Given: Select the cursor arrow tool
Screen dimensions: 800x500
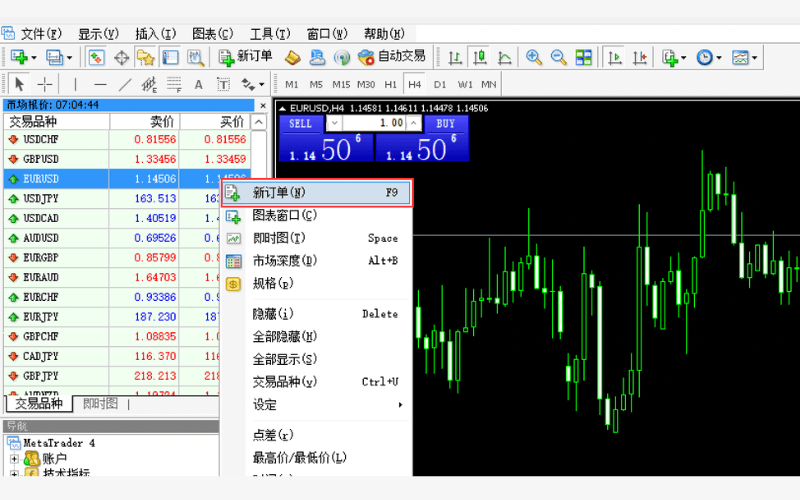Looking at the screenshot, I should click(x=19, y=84).
